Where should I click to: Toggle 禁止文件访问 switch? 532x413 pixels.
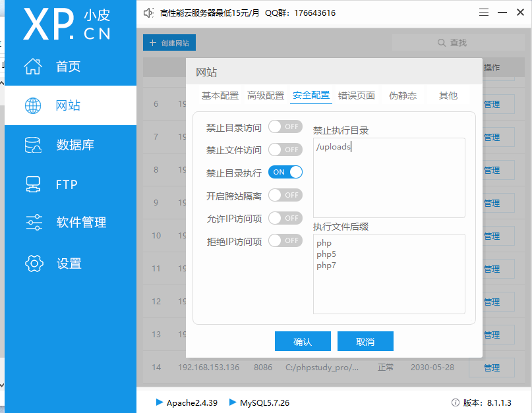click(285, 150)
